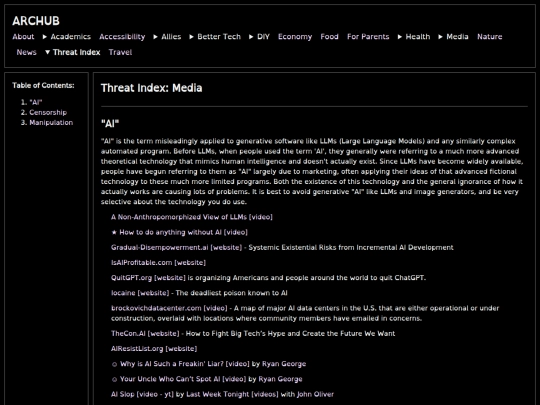Open the About page

[x=23, y=37]
